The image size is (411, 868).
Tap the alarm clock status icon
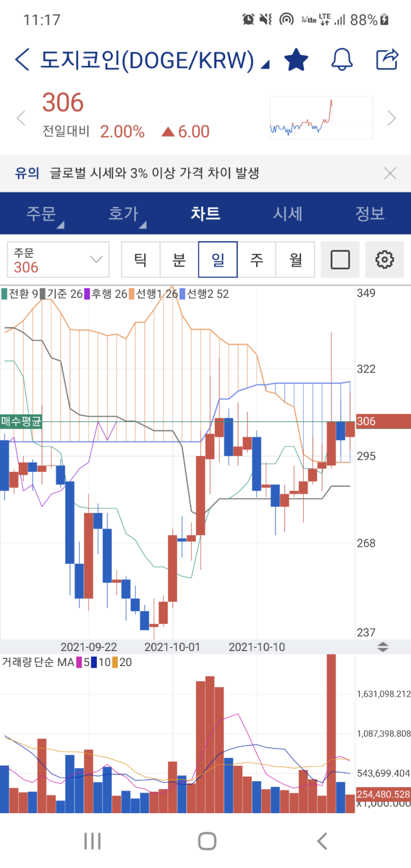pos(248,19)
